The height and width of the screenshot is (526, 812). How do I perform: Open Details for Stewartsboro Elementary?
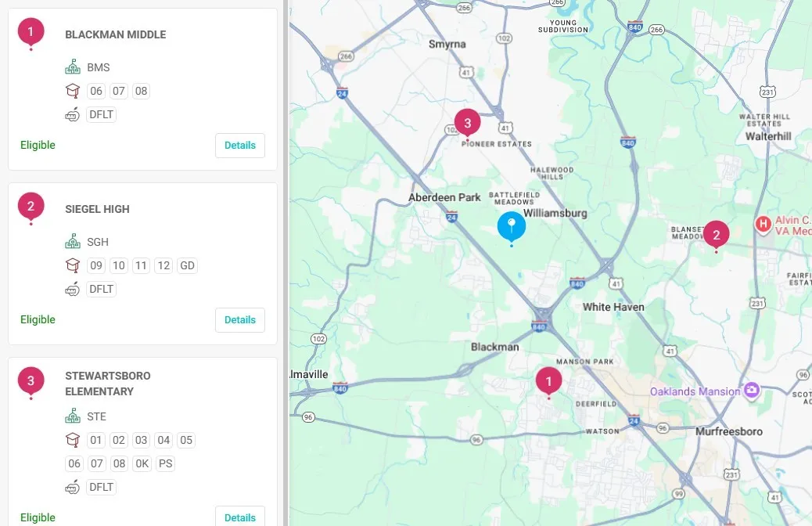pos(240,517)
